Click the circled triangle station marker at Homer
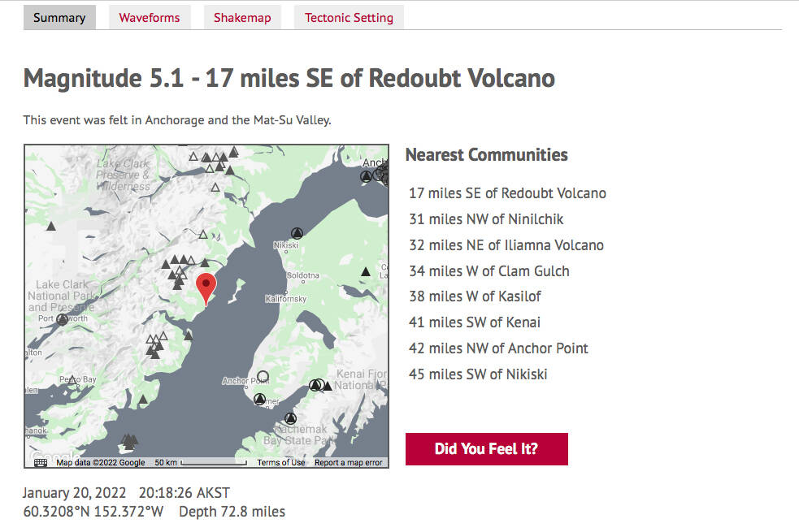Viewport: 799px width, 532px height. pos(259,399)
